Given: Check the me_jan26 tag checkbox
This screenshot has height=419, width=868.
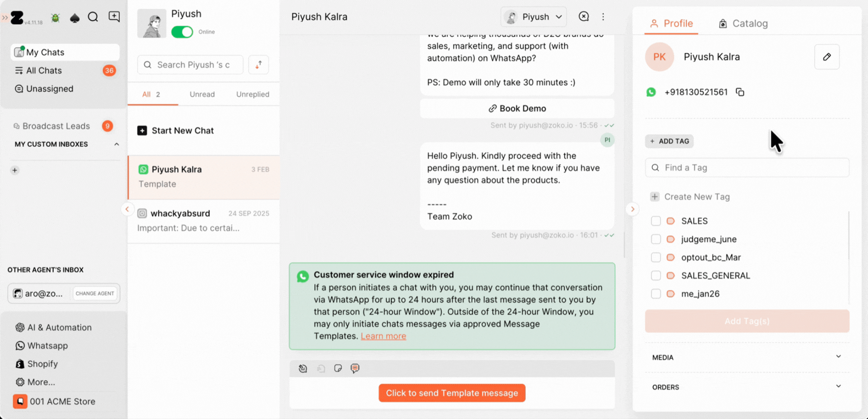Looking at the screenshot, I should coord(656,294).
